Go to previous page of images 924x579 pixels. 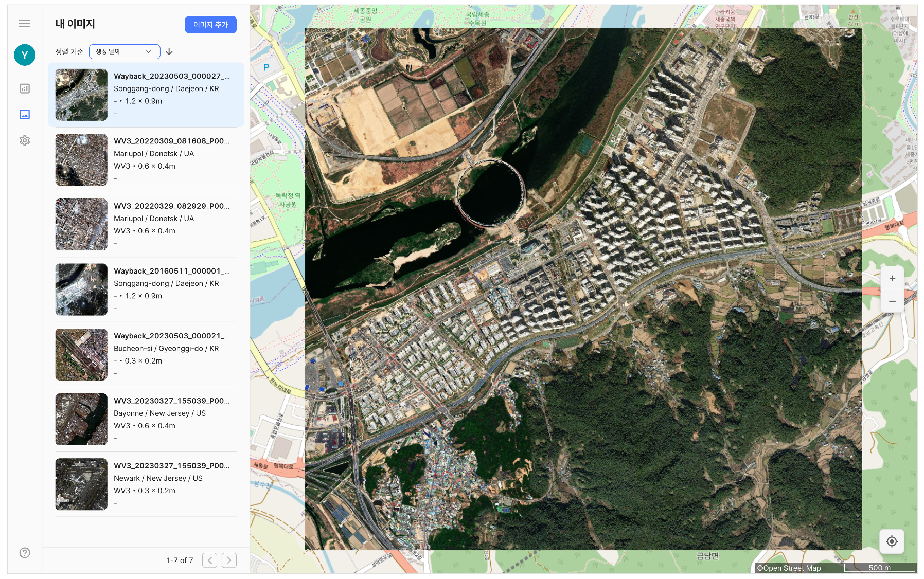click(209, 560)
